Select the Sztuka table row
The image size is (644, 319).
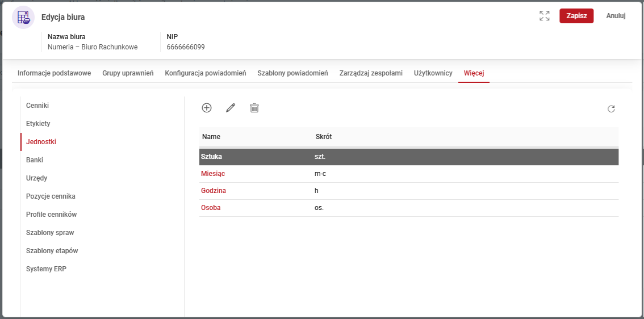coord(408,156)
